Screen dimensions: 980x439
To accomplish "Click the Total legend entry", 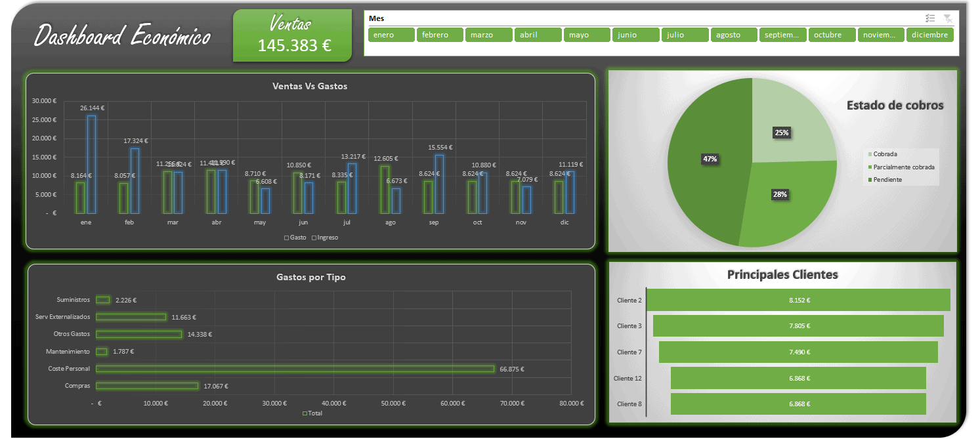I will [312, 413].
